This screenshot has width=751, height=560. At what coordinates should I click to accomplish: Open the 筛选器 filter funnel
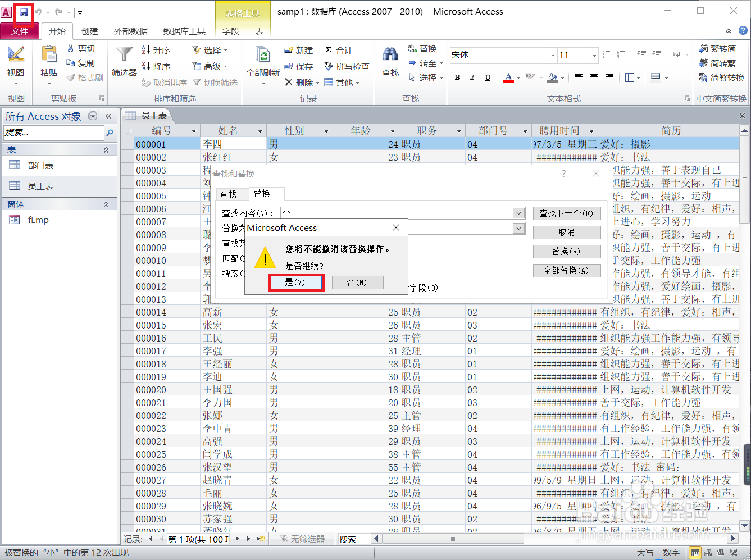(124, 62)
